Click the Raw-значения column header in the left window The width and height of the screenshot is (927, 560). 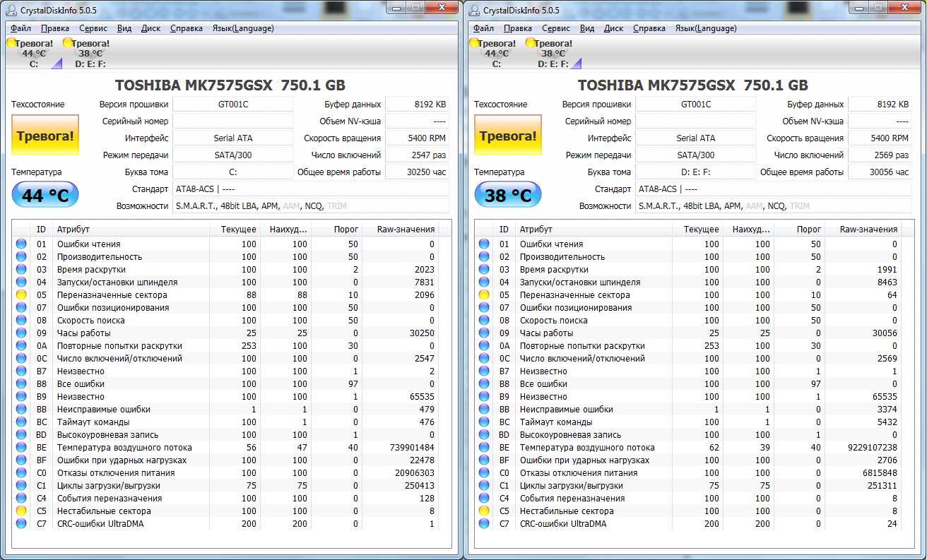coord(399,230)
